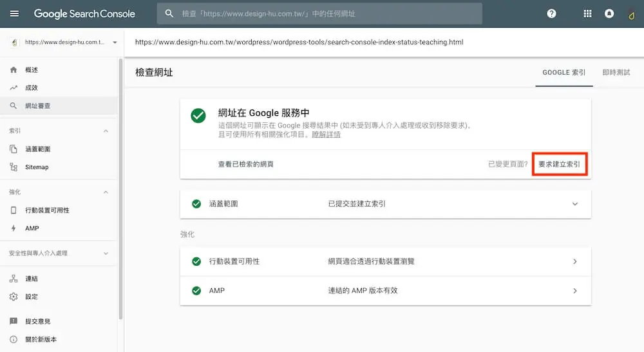
Task: Click the green check icon beside 網址在 Google 服務中
Action: (x=198, y=116)
